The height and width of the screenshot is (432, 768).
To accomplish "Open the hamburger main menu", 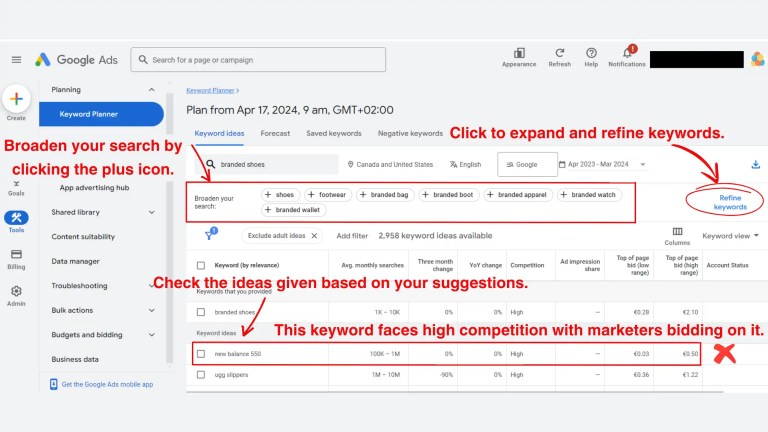I will pyautogui.click(x=16, y=60).
